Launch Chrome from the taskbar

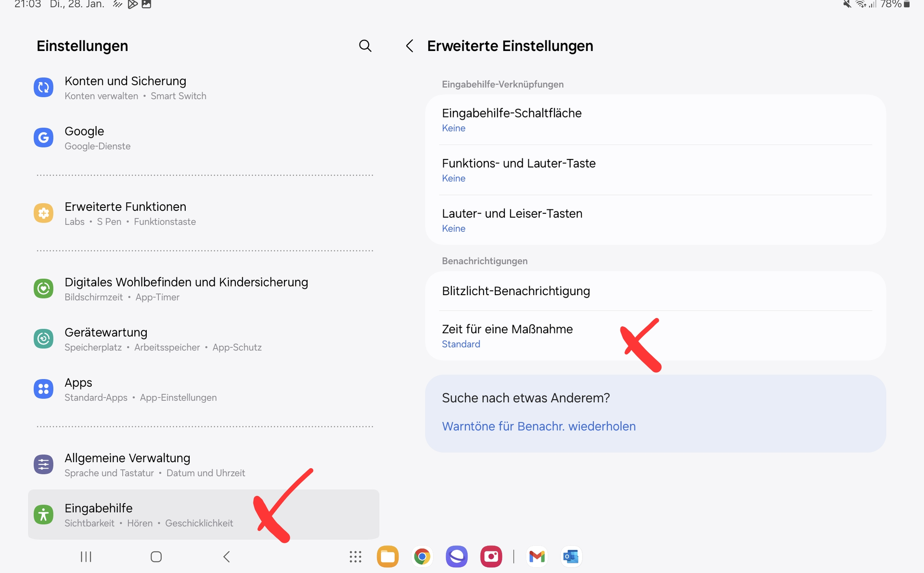[x=422, y=557]
